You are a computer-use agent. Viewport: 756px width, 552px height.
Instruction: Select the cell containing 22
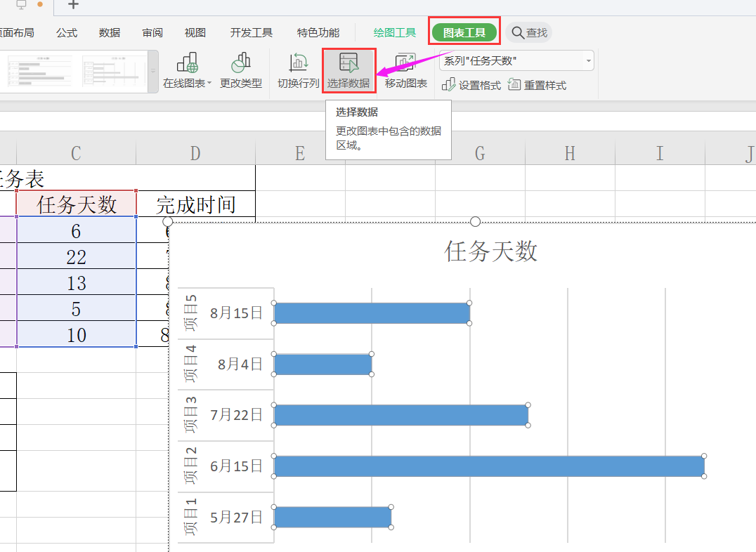(x=76, y=256)
